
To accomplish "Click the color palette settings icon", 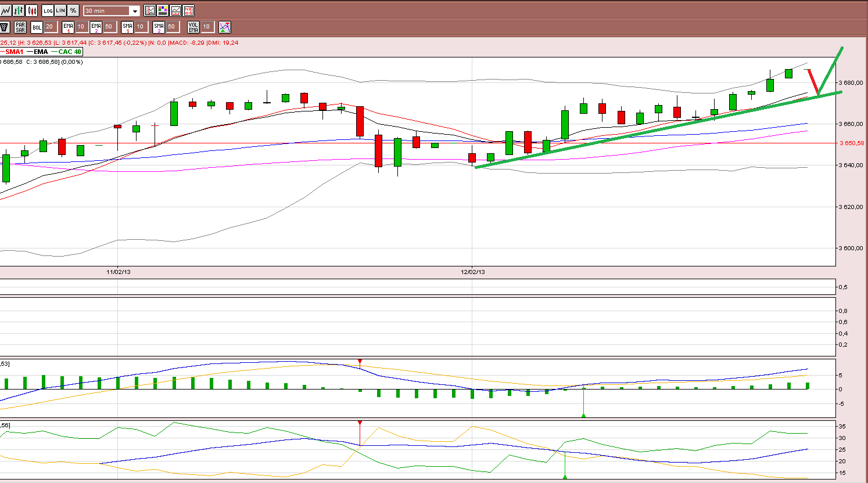I will pyautogui.click(x=163, y=10).
